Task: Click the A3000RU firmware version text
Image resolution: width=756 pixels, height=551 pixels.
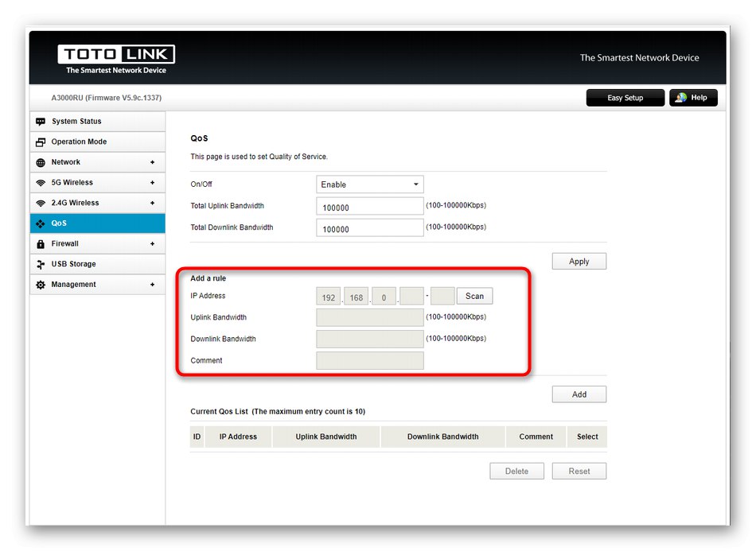Action: (107, 98)
